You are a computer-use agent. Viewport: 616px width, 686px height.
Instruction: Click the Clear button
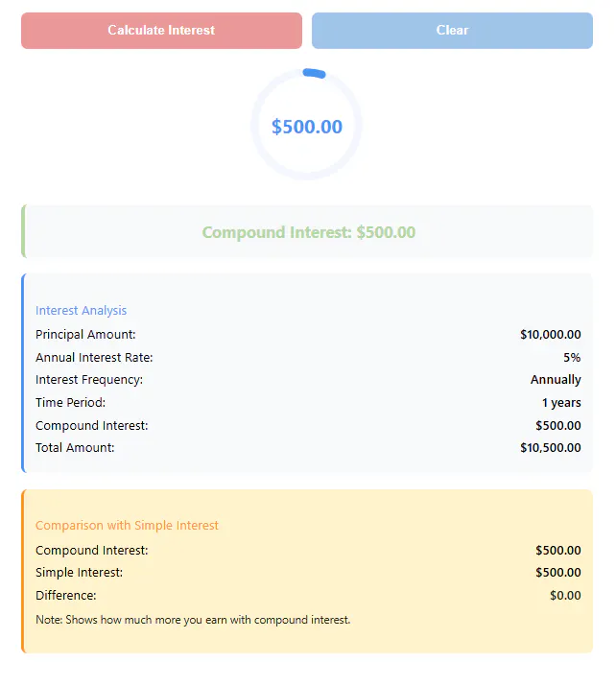(x=452, y=30)
